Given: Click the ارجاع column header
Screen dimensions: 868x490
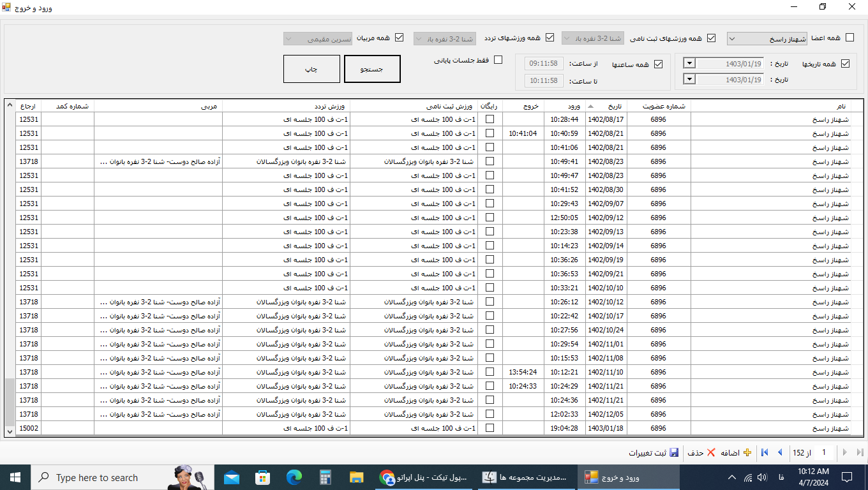Looking at the screenshot, I should coord(29,106).
